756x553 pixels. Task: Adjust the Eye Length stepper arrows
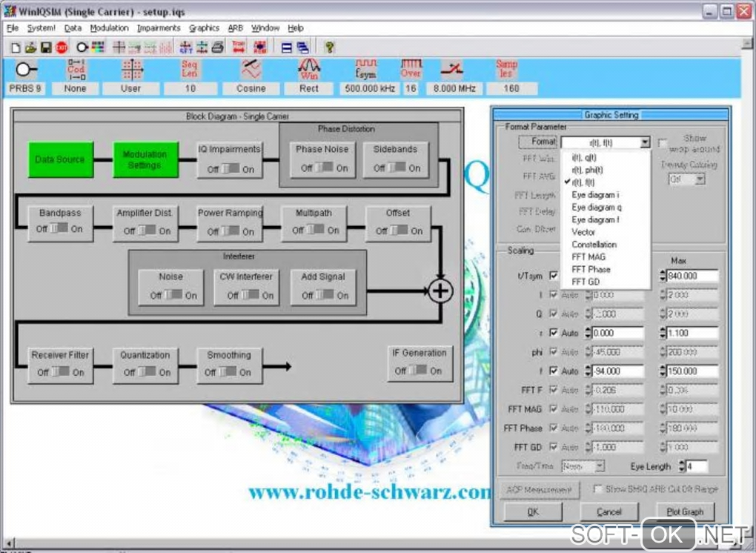pos(682,466)
